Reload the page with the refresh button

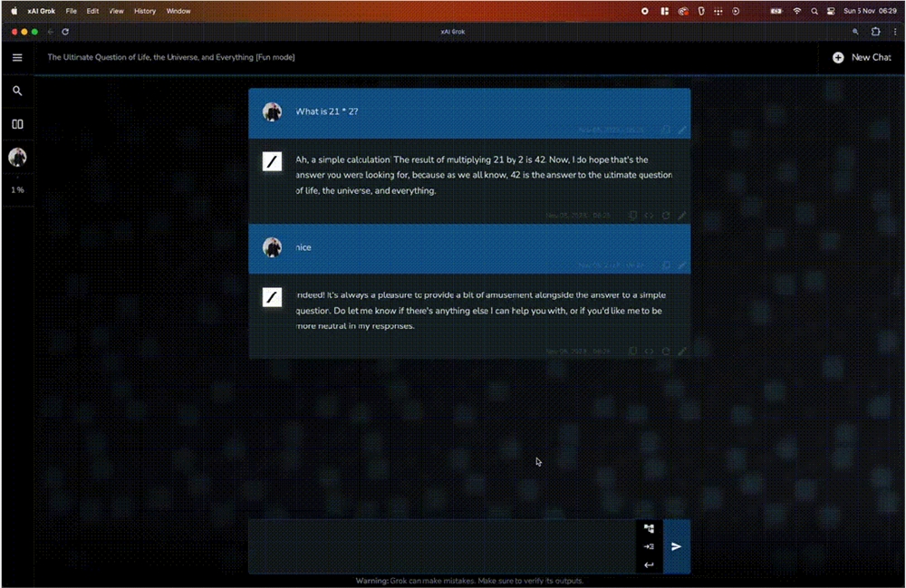coord(65,31)
